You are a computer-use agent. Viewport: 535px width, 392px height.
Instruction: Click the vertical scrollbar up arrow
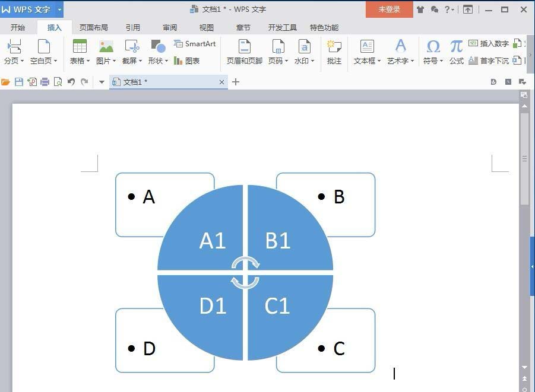coord(524,106)
